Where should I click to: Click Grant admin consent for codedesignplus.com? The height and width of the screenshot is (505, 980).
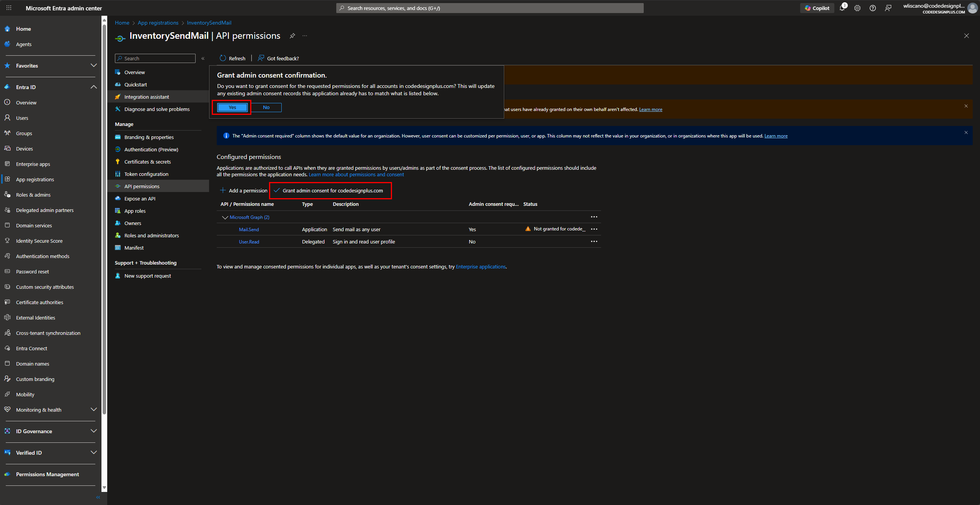tap(329, 190)
